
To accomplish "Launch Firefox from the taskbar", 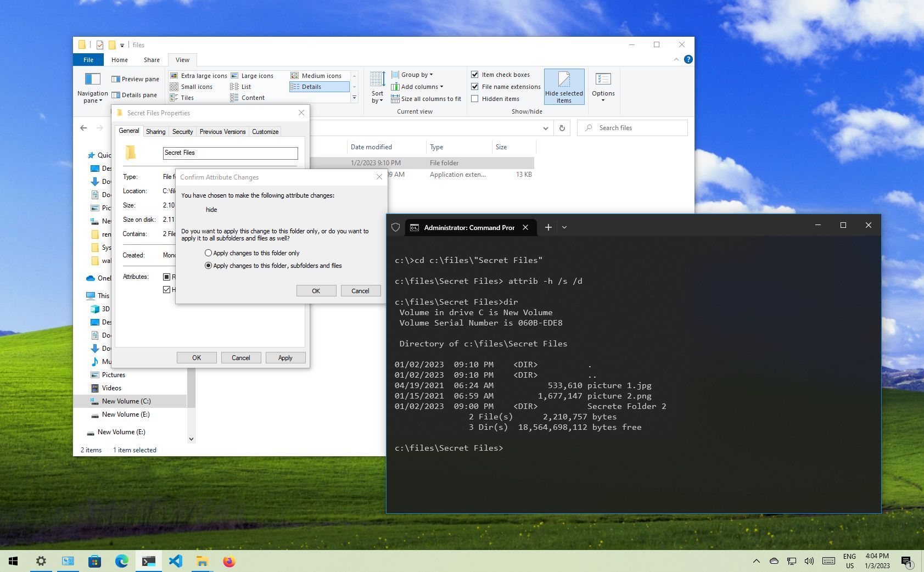I will point(229,561).
